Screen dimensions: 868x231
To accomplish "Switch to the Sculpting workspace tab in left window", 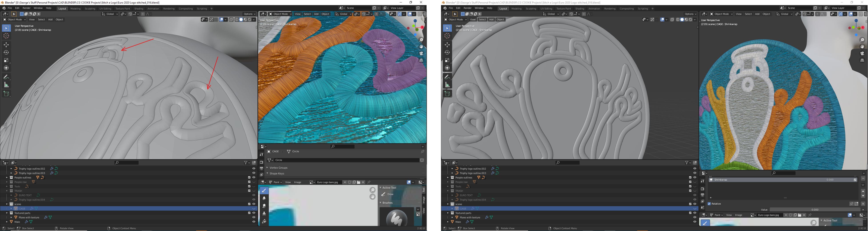I will click(90, 9).
